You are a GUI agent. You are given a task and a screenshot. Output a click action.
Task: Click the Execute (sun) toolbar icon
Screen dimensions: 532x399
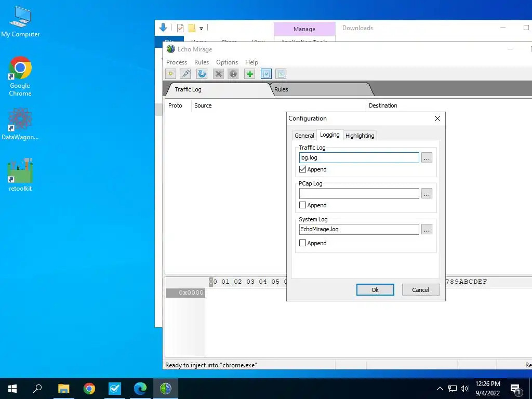coord(170,74)
